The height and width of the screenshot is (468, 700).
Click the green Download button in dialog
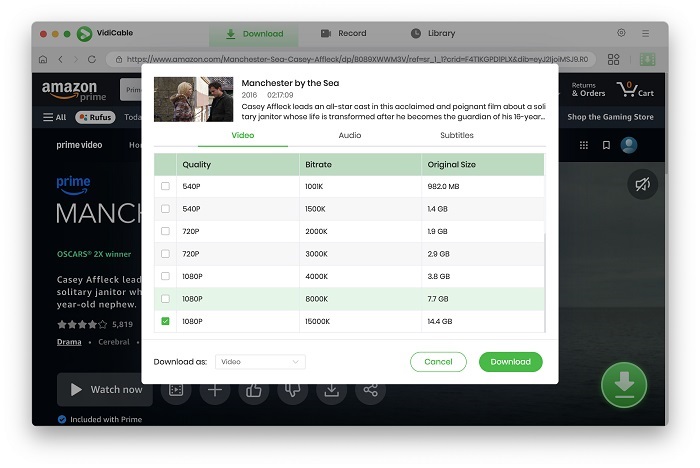coord(510,362)
